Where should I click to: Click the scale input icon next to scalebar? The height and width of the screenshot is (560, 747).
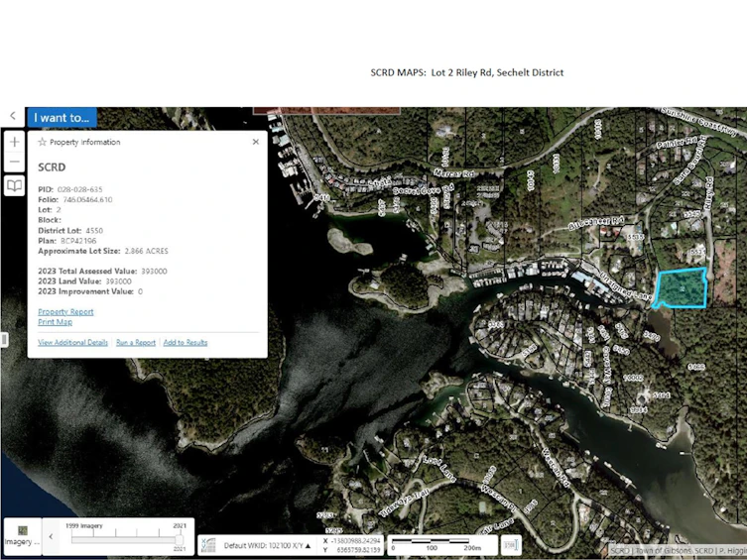511,545
